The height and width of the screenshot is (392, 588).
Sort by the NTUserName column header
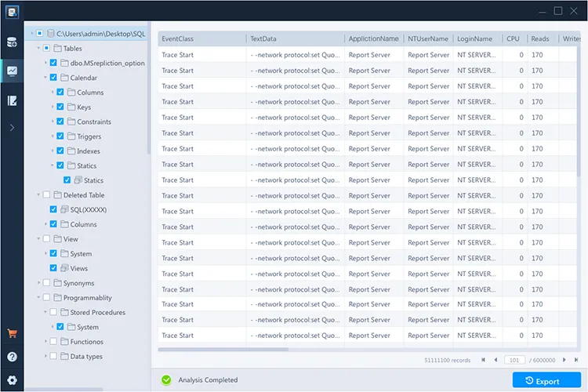(428, 38)
